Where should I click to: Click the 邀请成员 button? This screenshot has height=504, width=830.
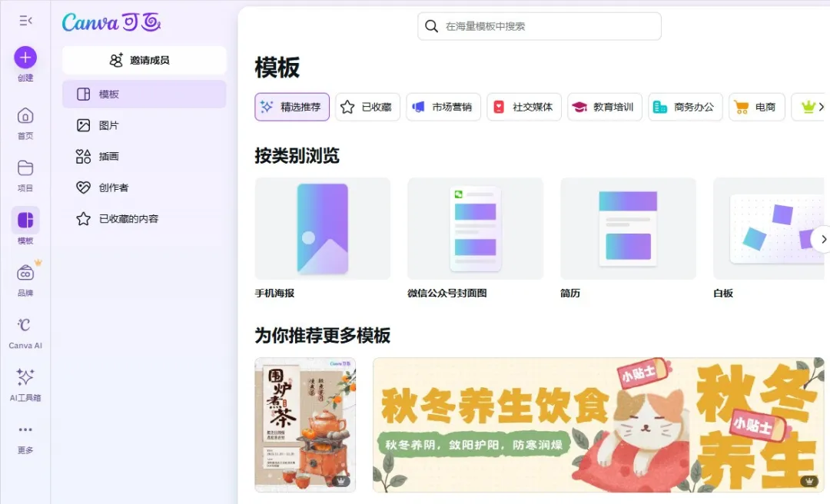[144, 60]
